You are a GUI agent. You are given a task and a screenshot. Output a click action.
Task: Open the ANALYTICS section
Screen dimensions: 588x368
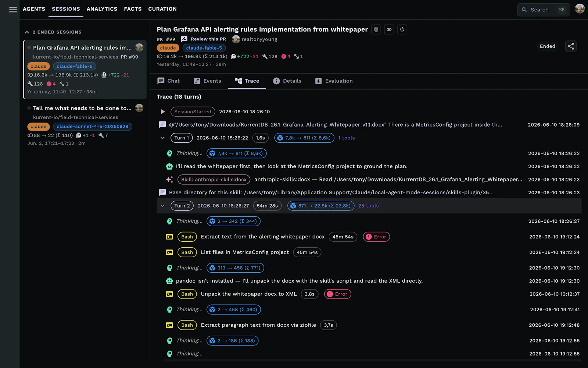(102, 9)
